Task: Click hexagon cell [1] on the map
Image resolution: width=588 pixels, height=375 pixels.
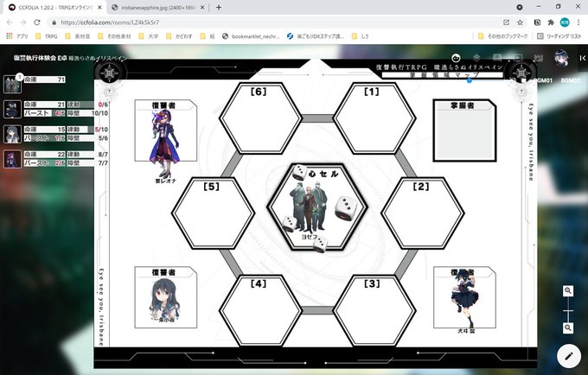Action: click(374, 118)
